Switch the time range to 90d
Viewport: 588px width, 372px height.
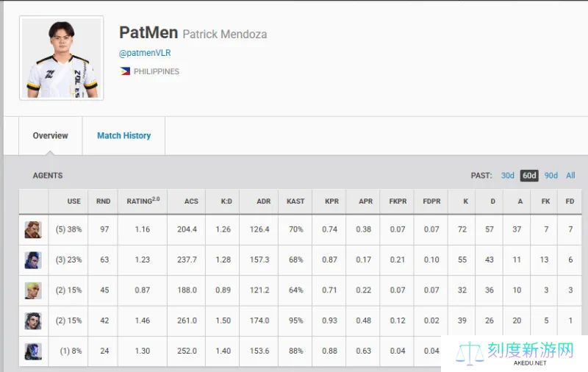[x=551, y=176]
